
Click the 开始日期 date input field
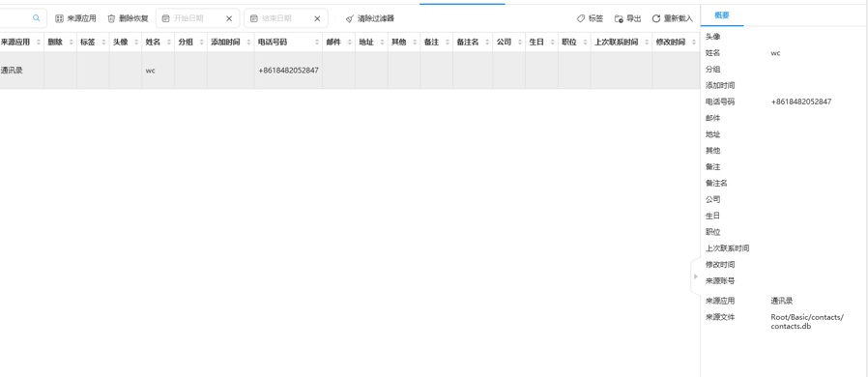click(197, 18)
